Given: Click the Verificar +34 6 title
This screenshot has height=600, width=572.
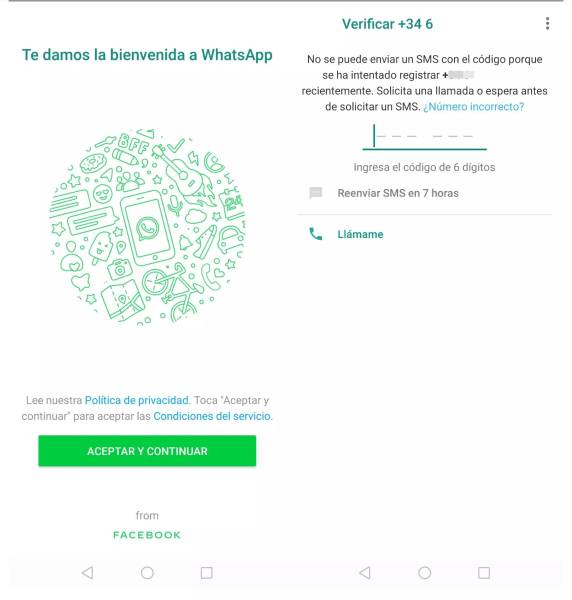Looking at the screenshot, I should pos(387,24).
